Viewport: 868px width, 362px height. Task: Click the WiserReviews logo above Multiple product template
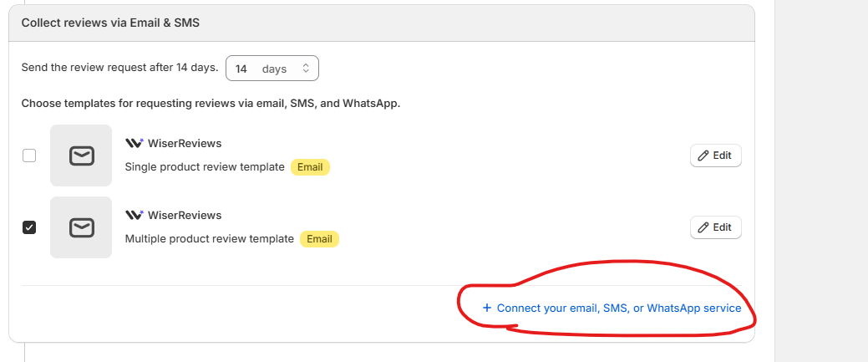(134, 215)
